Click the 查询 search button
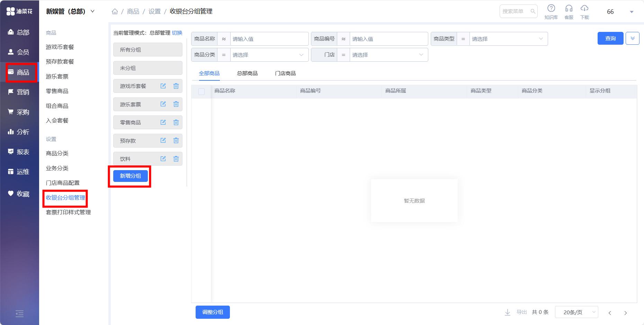 pos(610,38)
